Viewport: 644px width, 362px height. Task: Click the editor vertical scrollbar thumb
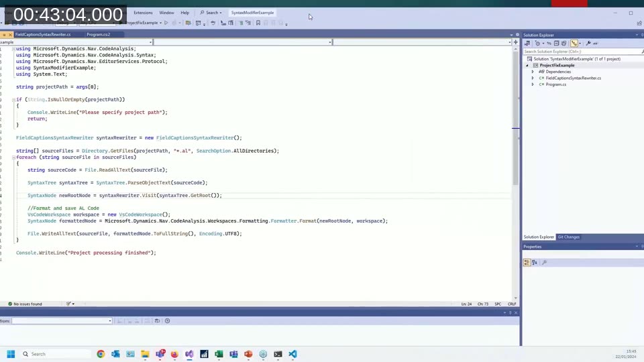point(515,119)
